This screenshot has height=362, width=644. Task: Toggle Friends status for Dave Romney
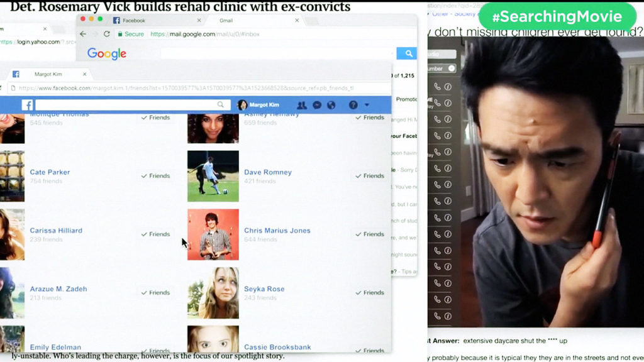tap(370, 176)
